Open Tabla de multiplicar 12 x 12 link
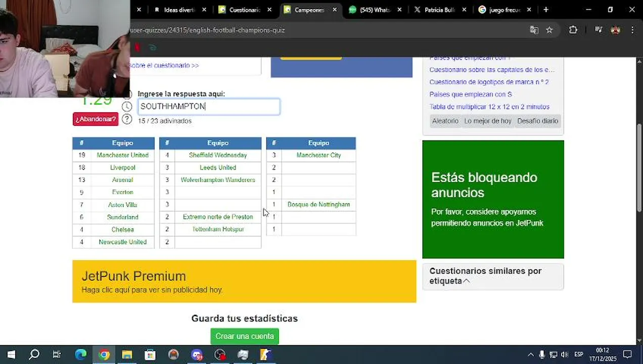643x364 pixels. point(489,107)
